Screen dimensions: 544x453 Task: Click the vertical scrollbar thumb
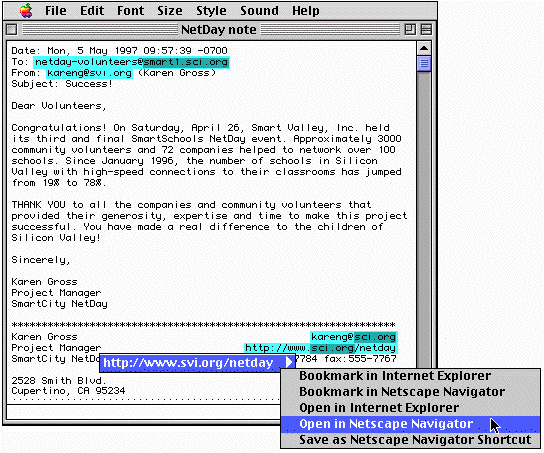[424, 63]
